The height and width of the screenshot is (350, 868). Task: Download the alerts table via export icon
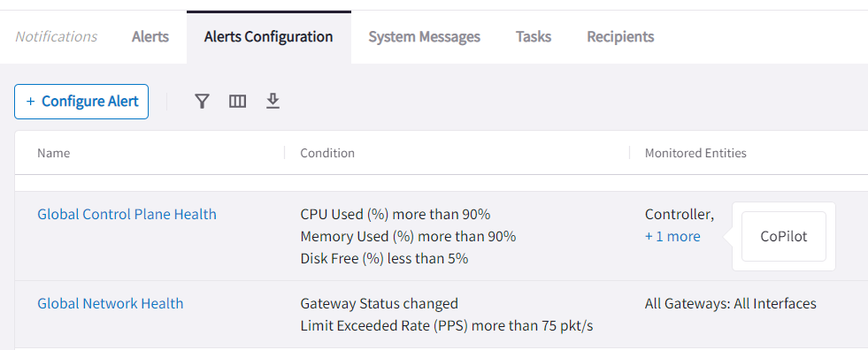tap(273, 101)
